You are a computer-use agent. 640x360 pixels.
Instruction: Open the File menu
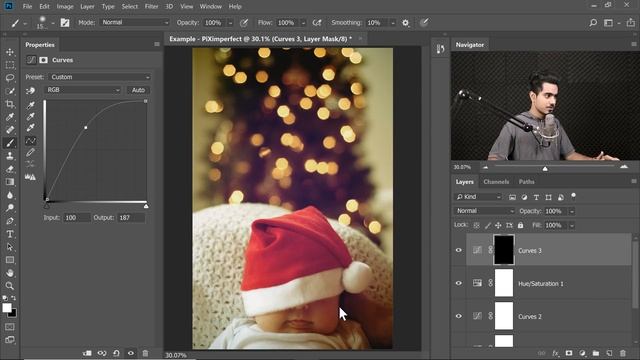click(27, 7)
